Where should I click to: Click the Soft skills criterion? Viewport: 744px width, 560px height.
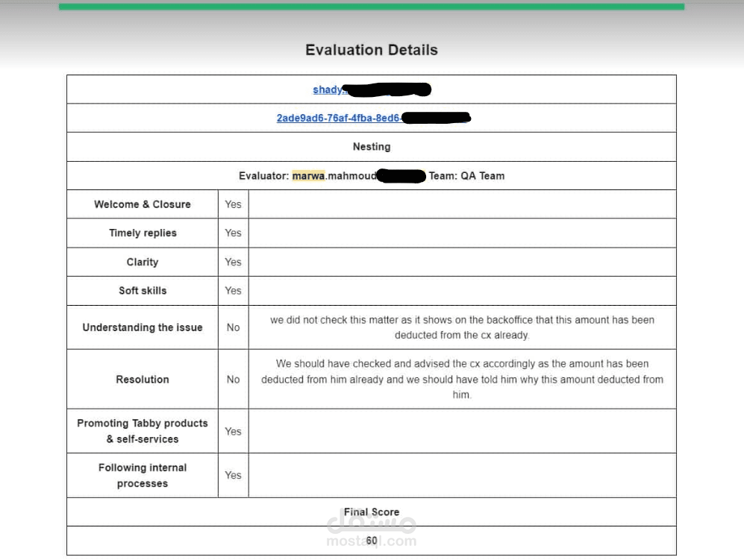tap(143, 291)
